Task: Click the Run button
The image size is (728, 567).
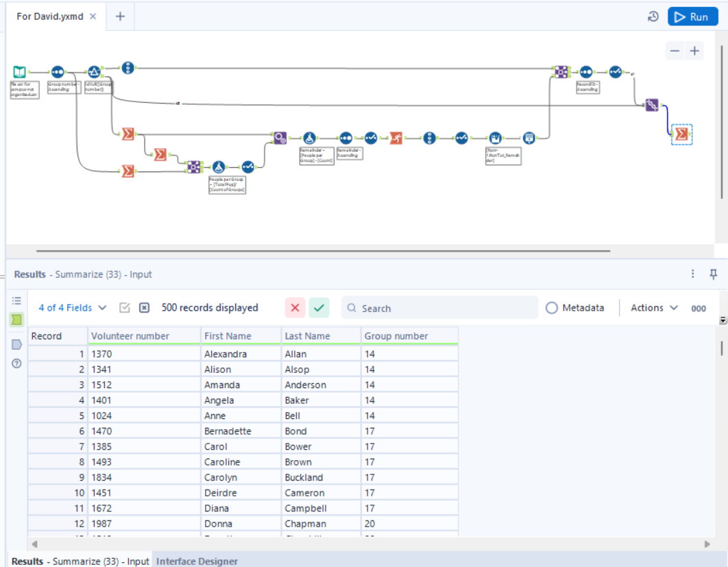Action: 692,16
